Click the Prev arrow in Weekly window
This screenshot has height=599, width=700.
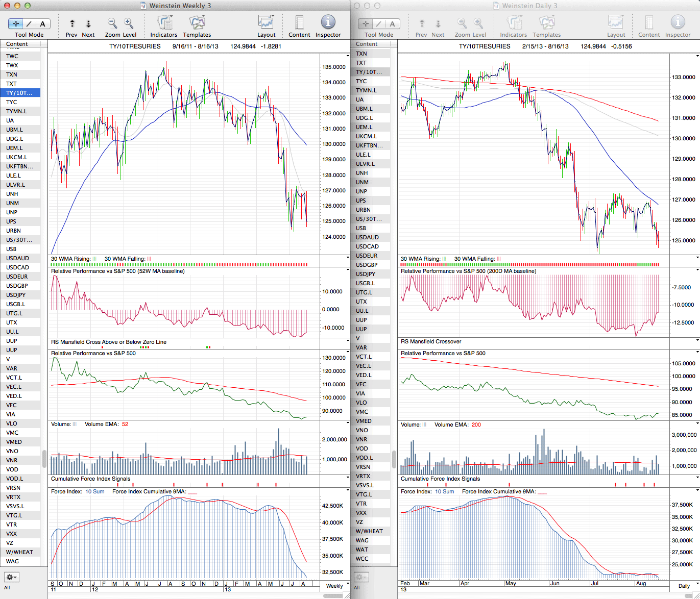72,23
